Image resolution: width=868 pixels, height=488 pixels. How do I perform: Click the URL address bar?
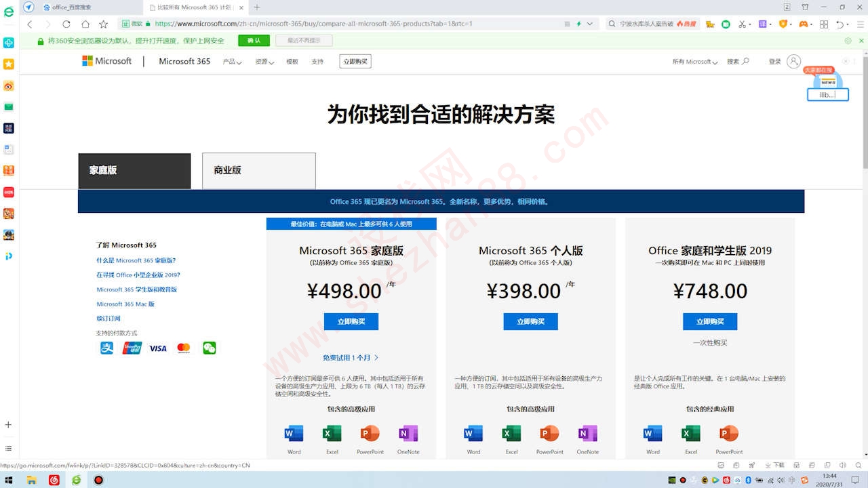click(x=359, y=24)
